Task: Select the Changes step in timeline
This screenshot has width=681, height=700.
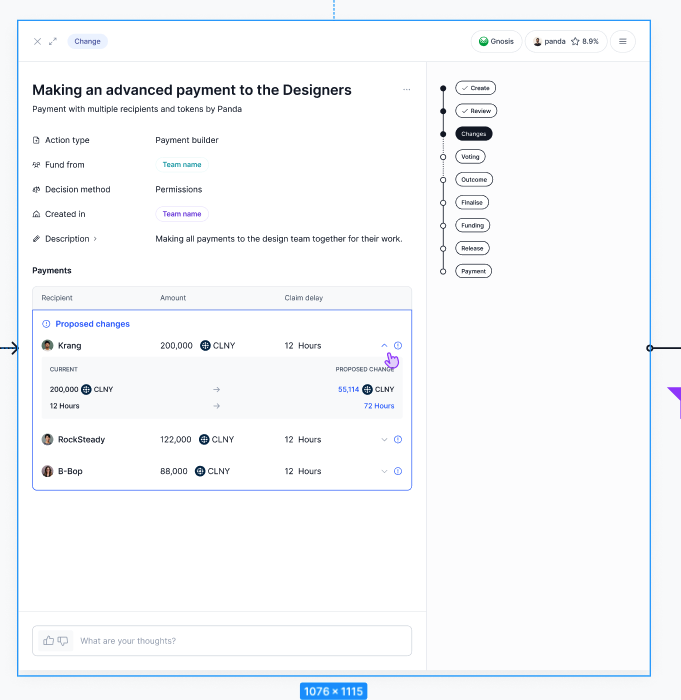Action: 474,134
